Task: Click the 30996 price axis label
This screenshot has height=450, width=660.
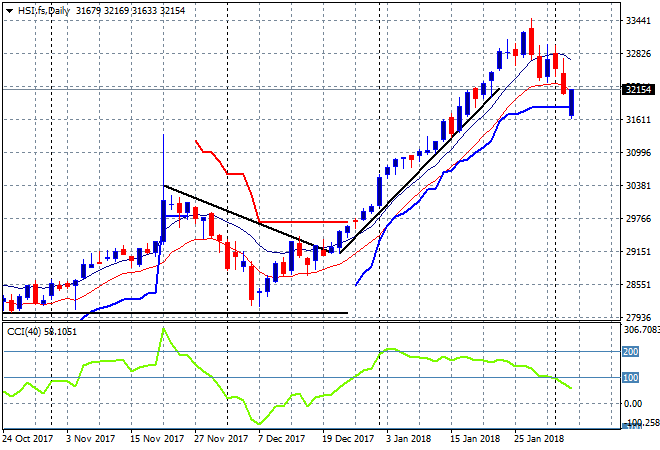Action: pos(638,152)
